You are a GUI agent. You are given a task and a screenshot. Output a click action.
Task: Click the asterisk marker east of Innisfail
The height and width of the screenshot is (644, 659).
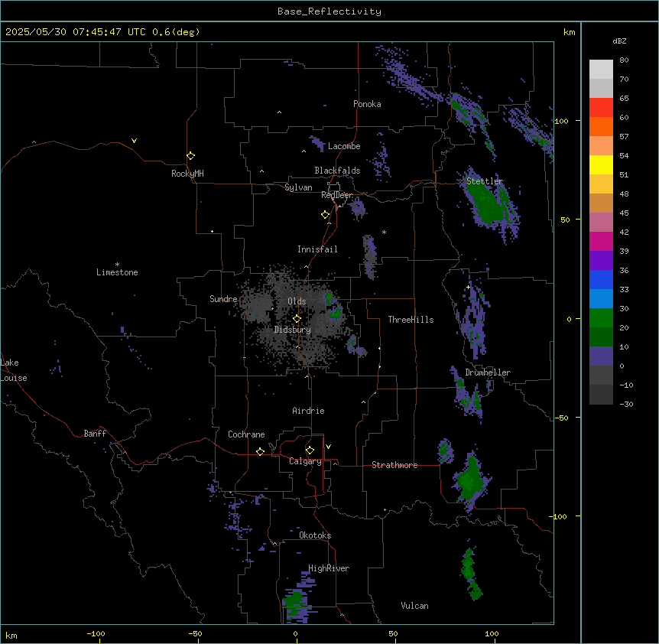(384, 232)
